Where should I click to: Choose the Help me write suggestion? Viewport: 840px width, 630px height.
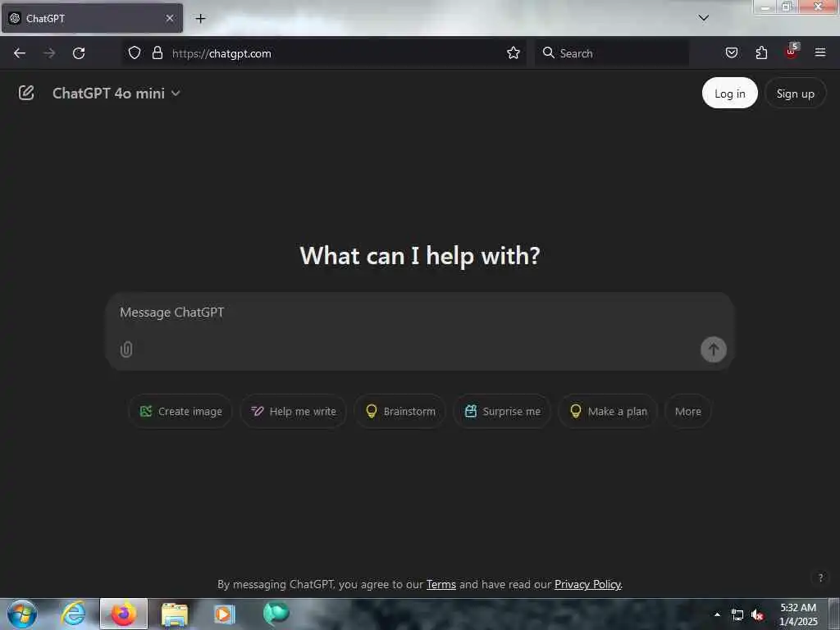[x=293, y=412]
